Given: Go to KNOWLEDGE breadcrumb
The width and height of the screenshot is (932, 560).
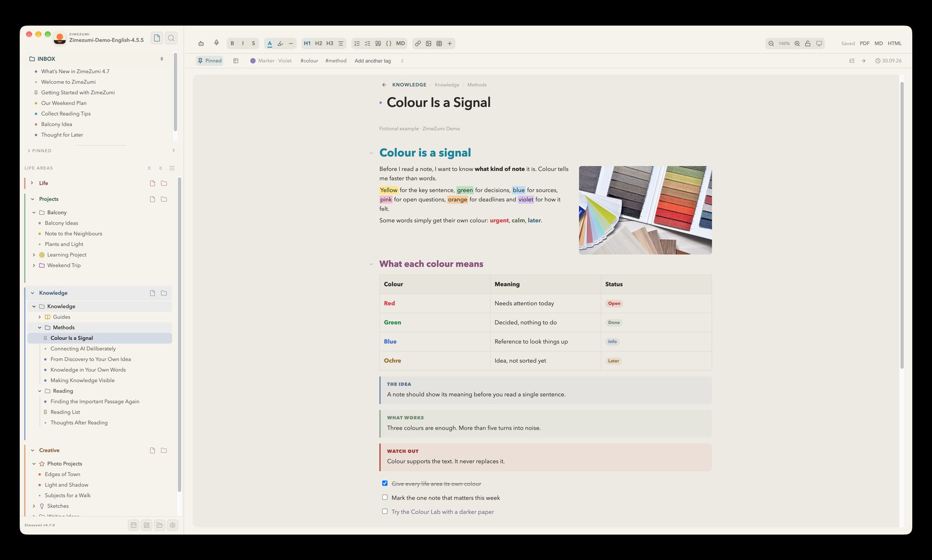Looking at the screenshot, I should tap(409, 85).
